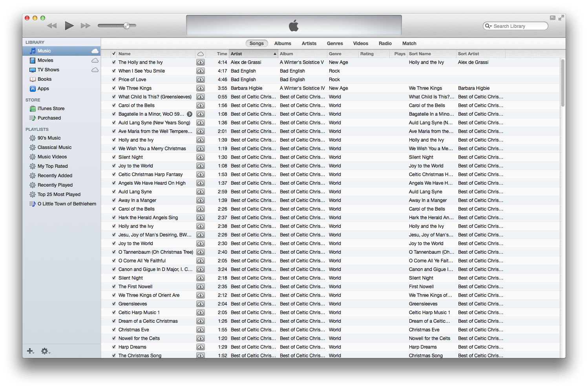The height and width of the screenshot is (389, 588).
Task: Open the Movies library in the sidebar
Action: pos(45,60)
